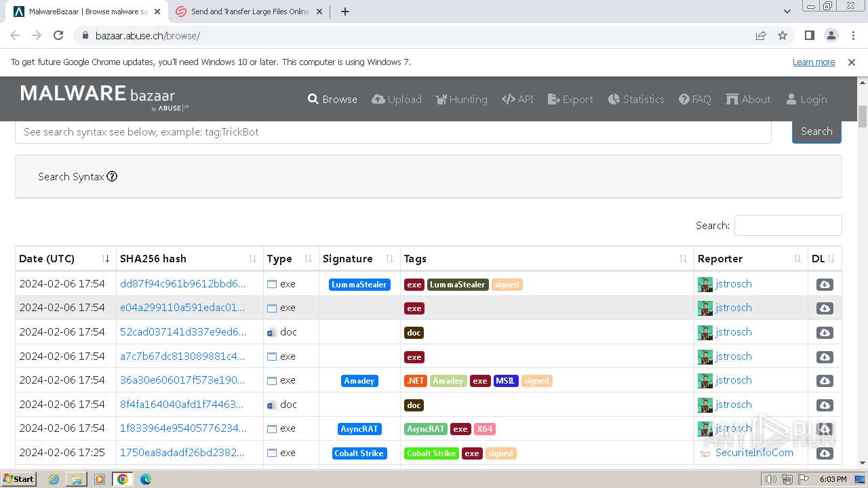Expand the Search Syntax panel
This screenshot has height=488, width=868.
(x=429, y=176)
